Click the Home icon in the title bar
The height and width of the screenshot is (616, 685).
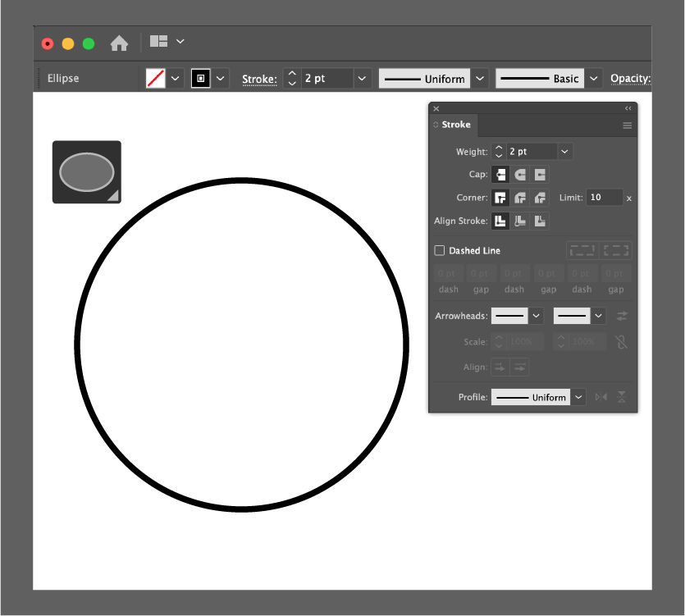coord(119,43)
